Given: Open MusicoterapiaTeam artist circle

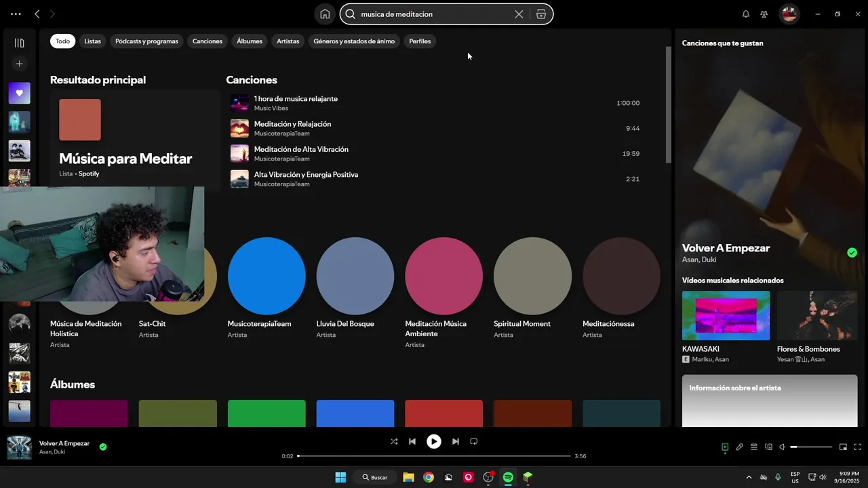Looking at the screenshot, I should click(x=267, y=276).
